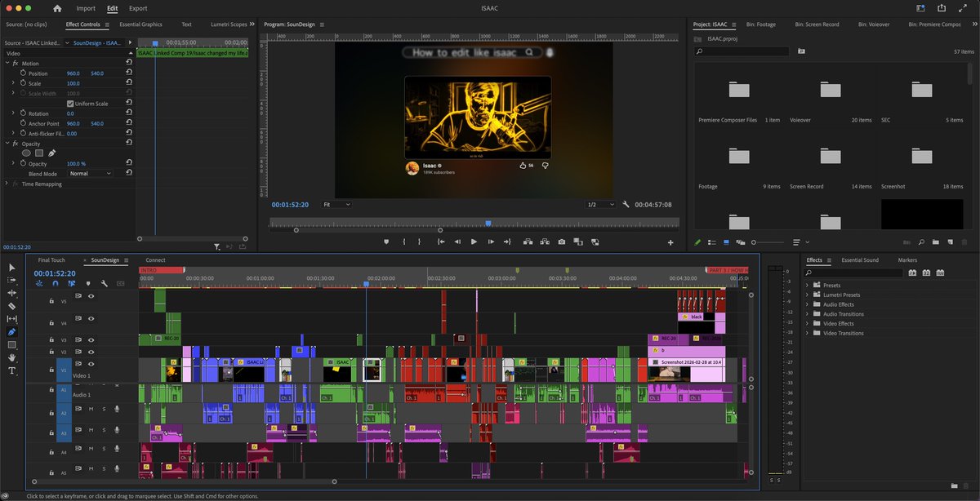Click Export Frame camera icon
Screen dimensions: 980x501
coord(562,242)
